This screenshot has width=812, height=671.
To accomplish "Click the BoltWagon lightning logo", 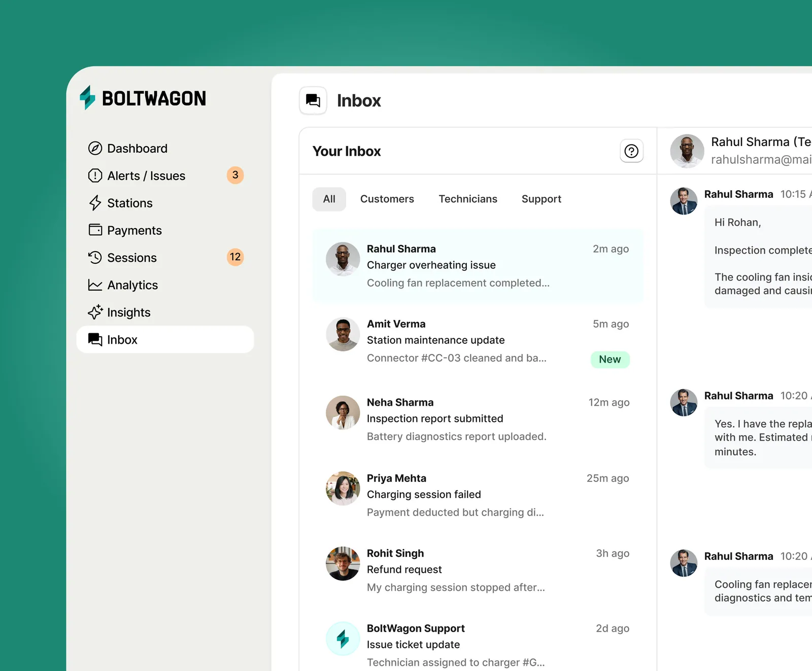I will click(87, 97).
